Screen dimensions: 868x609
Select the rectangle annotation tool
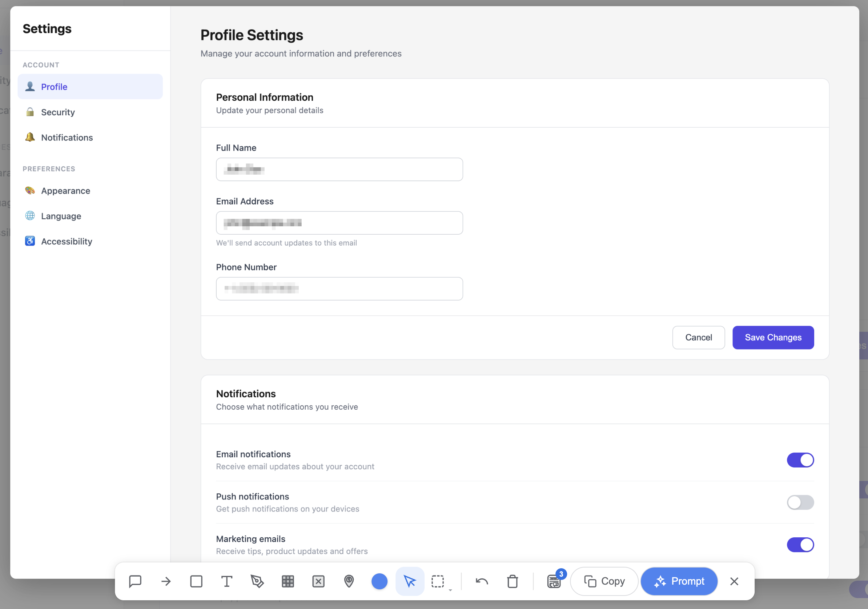pyautogui.click(x=196, y=581)
